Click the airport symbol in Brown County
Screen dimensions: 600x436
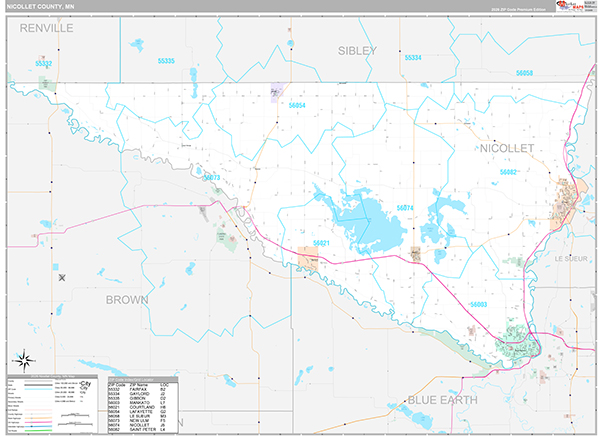point(62,278)
